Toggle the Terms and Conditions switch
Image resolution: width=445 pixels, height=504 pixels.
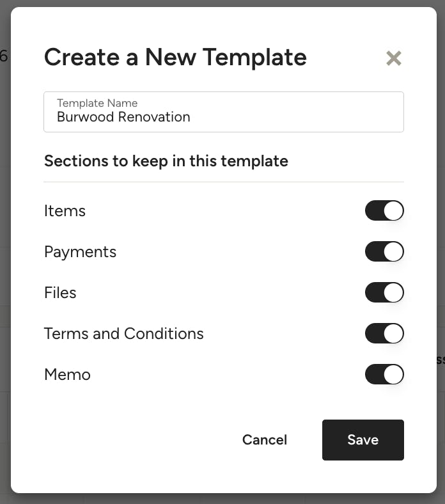click(384, 334)
